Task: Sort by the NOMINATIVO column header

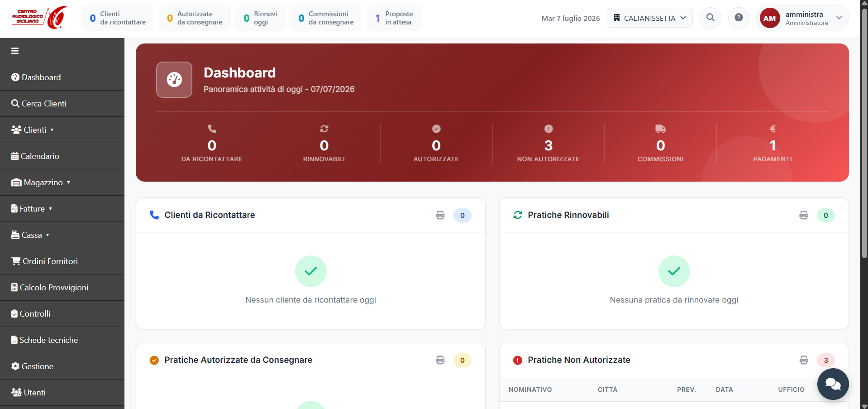Action: 530,390
